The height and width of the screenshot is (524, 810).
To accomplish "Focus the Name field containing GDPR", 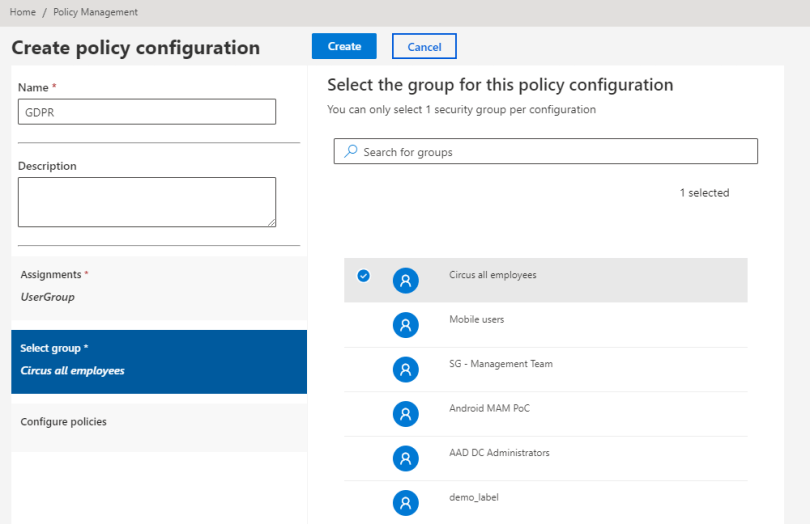I will (146, 112).
